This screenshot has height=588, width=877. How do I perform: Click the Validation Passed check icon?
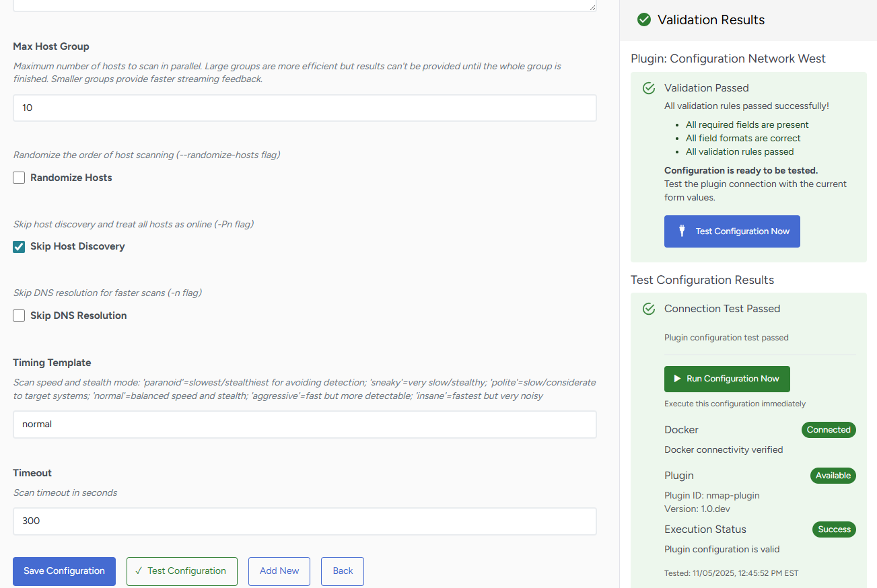coord(649,88)
